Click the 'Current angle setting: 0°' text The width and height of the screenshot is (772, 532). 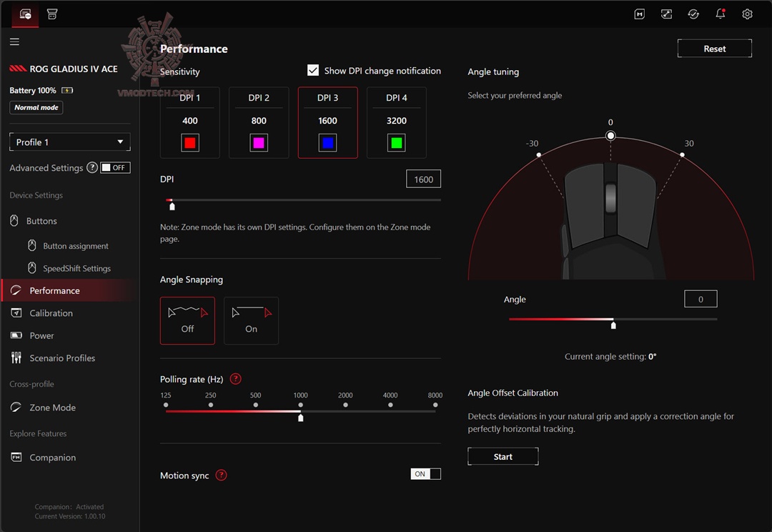click(610, 356)
